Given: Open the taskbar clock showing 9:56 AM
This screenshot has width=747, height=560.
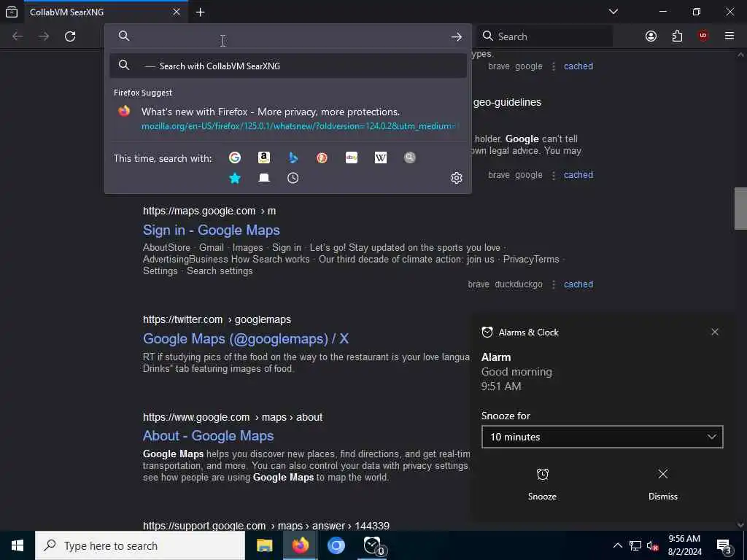Looking at the screenshot, I should (684, 545).
